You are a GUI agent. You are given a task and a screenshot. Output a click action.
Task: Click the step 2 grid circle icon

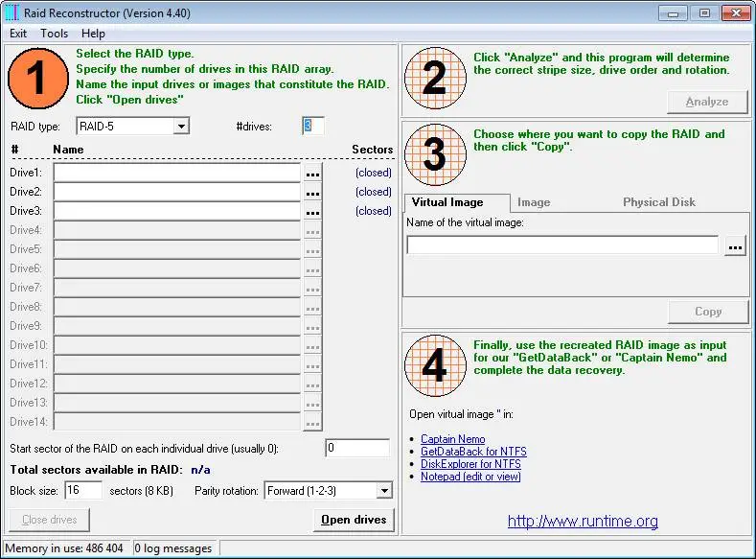point(435,78)
